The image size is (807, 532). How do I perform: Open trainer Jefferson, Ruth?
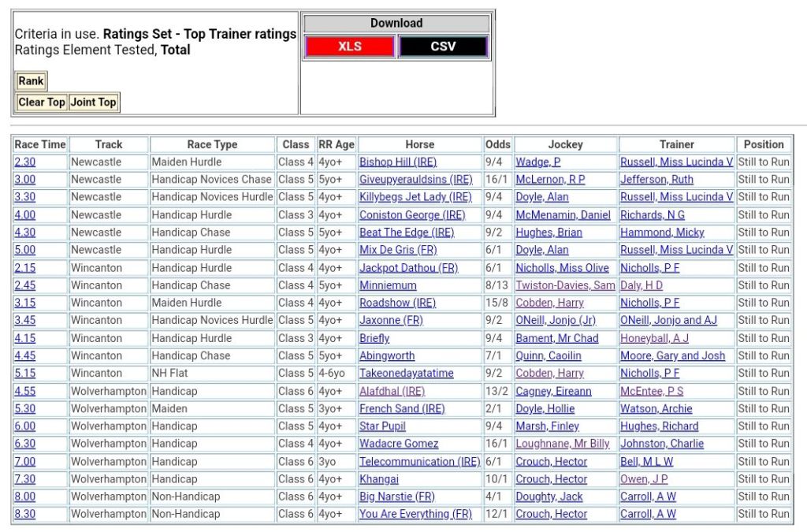(x=656, y=180)
